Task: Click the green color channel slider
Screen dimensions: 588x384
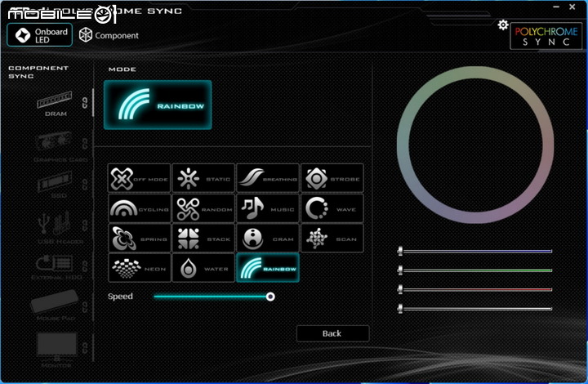Action: pos(474,270)
